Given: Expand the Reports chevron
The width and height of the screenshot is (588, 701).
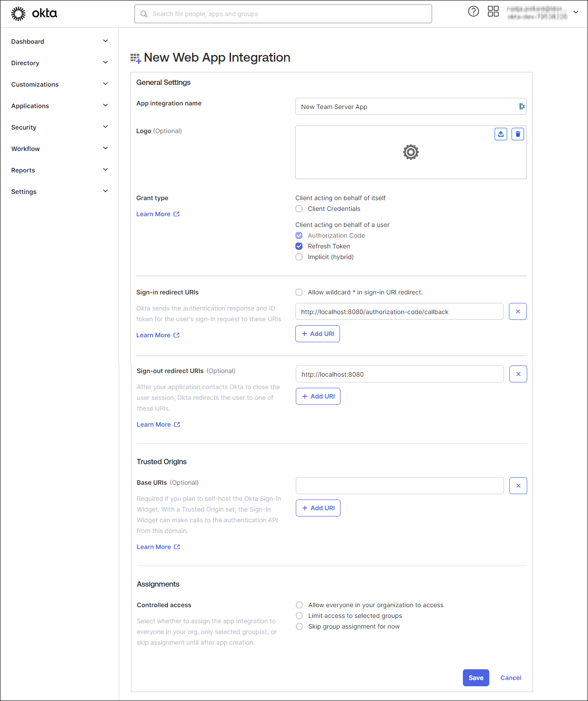Looking at the screenshot, I should point(105,170).
